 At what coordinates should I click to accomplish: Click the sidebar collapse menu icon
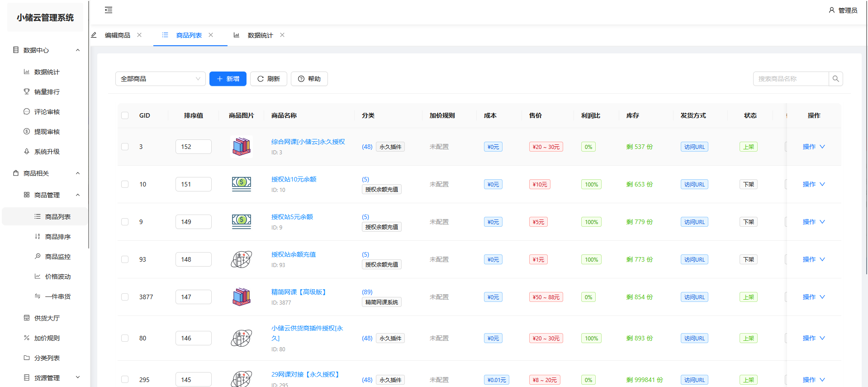tap(109, 10)
